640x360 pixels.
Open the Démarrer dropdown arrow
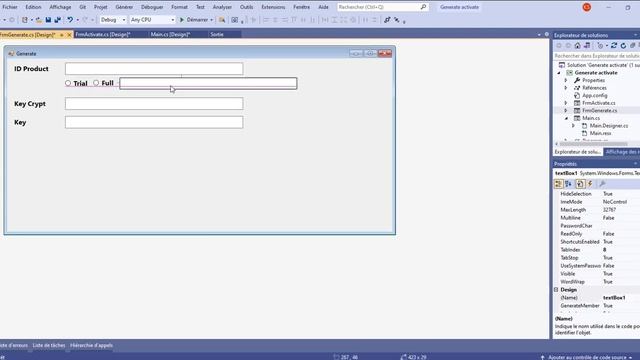pos(211,20)
